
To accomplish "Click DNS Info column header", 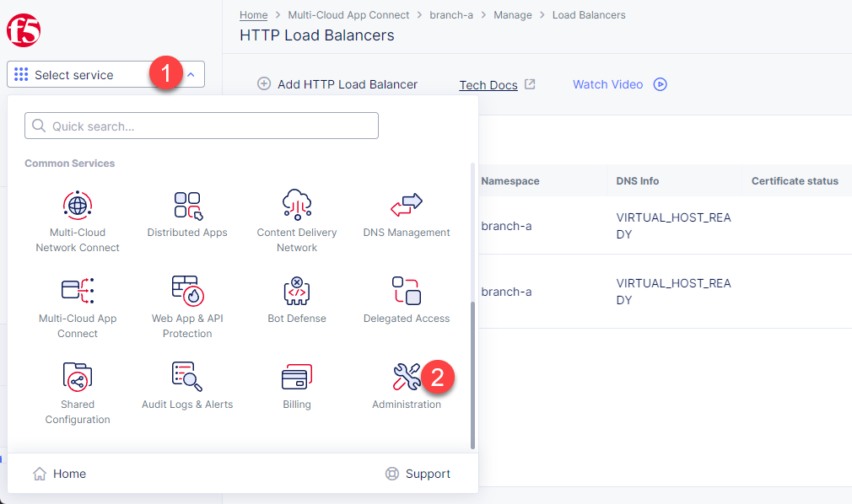I will click(x=638, y=181).
